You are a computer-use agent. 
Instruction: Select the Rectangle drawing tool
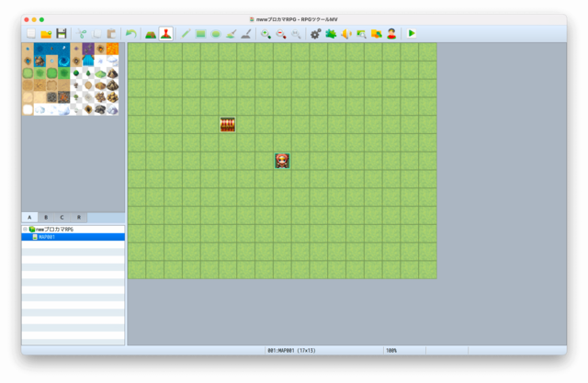point(200,34)
